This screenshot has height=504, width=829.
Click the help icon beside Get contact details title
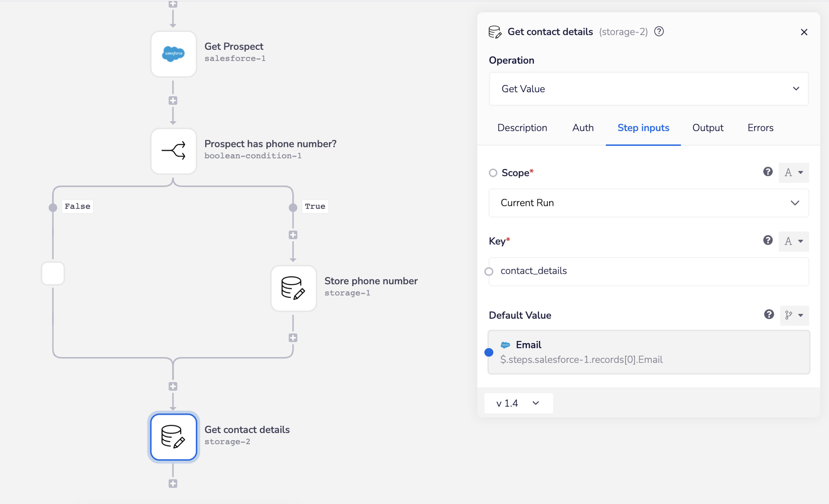click(x=659, y=31)
